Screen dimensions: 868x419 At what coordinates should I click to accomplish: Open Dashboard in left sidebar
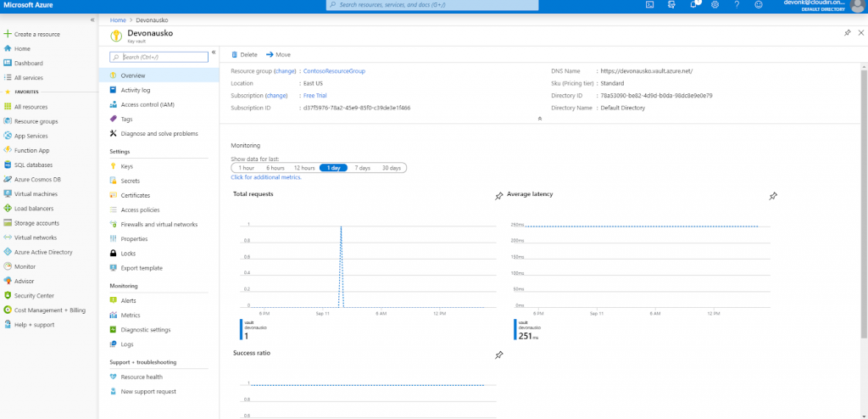23,63
